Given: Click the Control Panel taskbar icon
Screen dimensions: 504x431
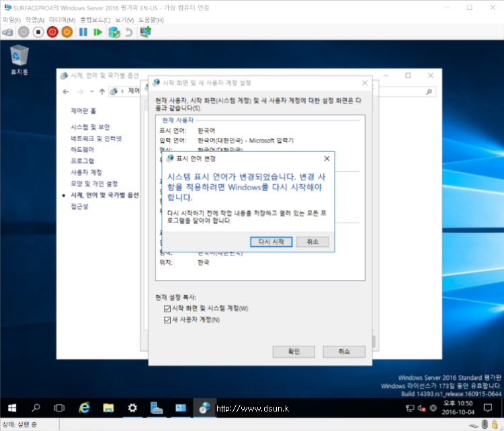Looking at the screenshot, I should 204,408.
